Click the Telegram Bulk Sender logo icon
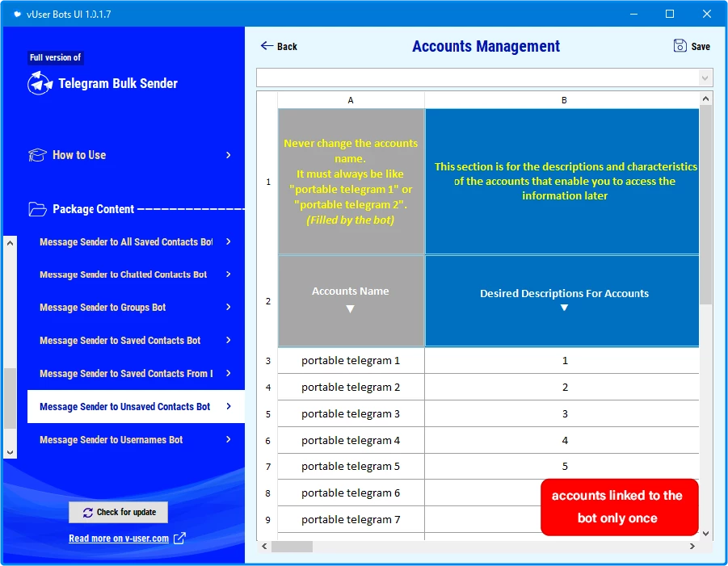 pos(40,83)
